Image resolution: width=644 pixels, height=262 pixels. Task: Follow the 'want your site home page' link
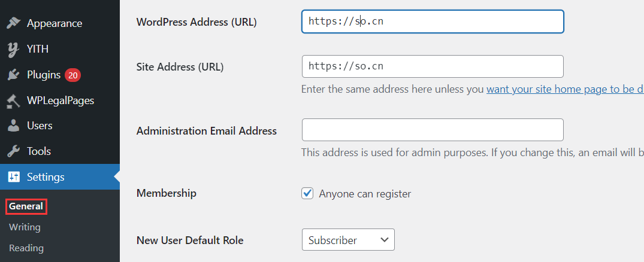(x=564, y=90)
